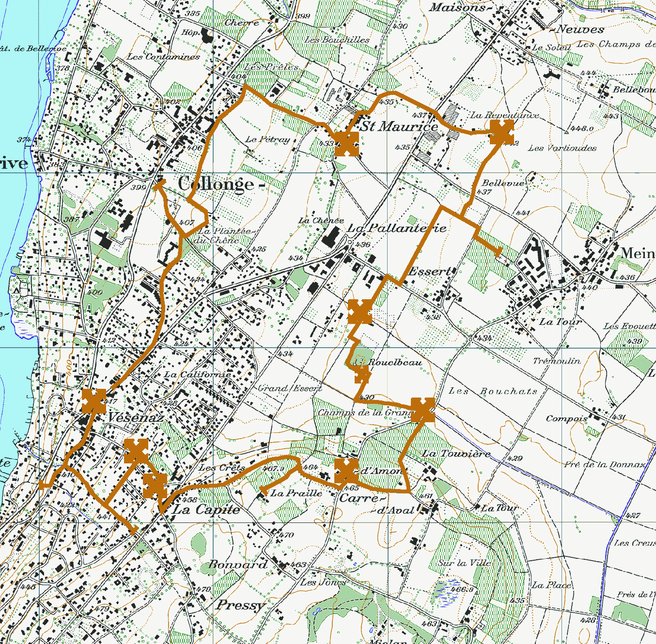This screenshot has width=656, height=644.
Task: Click the 'Carre-d'Aval' label
Action: (377, 504)
